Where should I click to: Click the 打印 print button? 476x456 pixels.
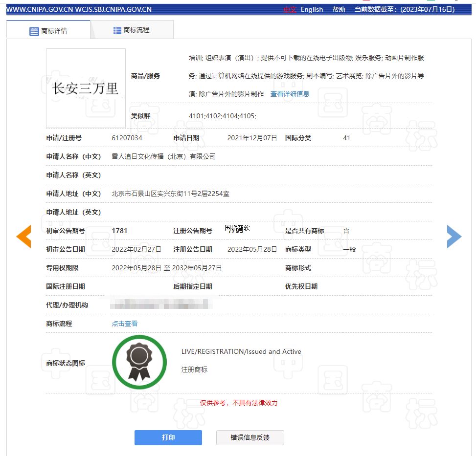(168, 437)
